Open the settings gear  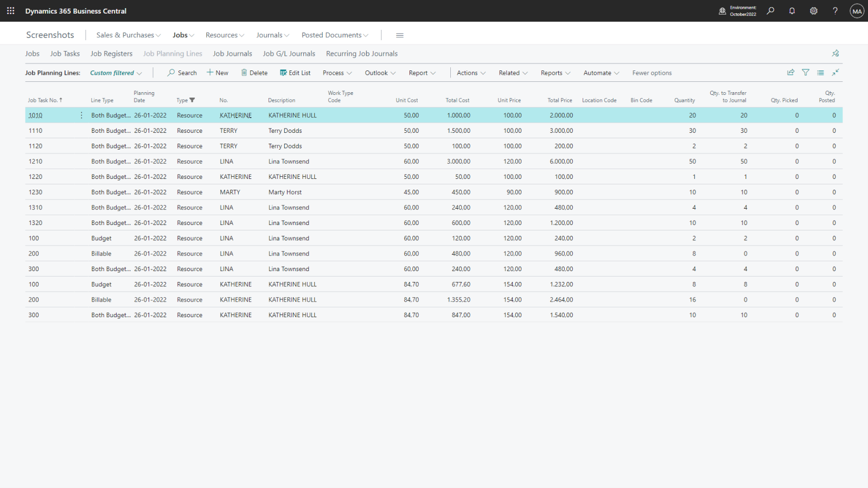coord(814,11)
